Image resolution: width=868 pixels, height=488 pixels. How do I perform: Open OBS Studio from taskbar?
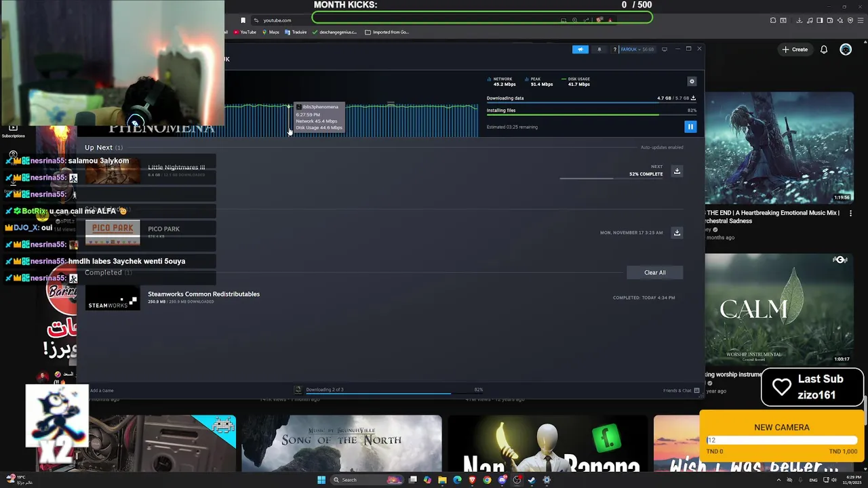point(517,480)
